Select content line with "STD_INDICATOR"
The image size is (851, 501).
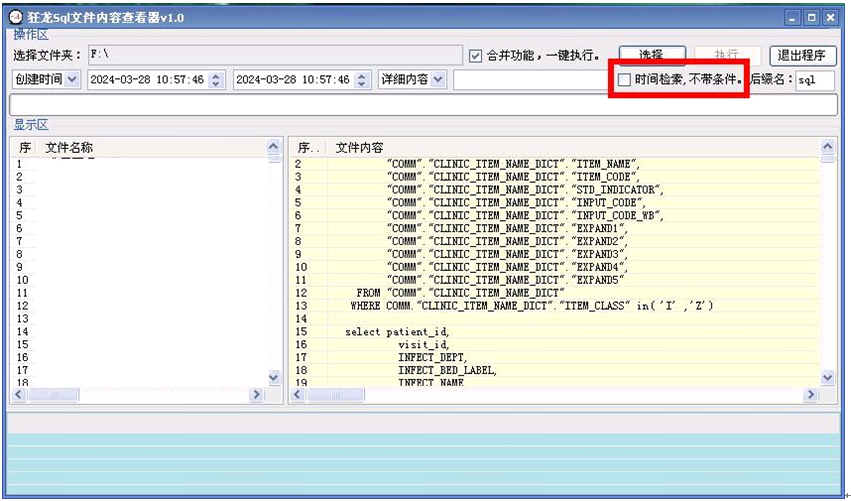coord(556,190)
